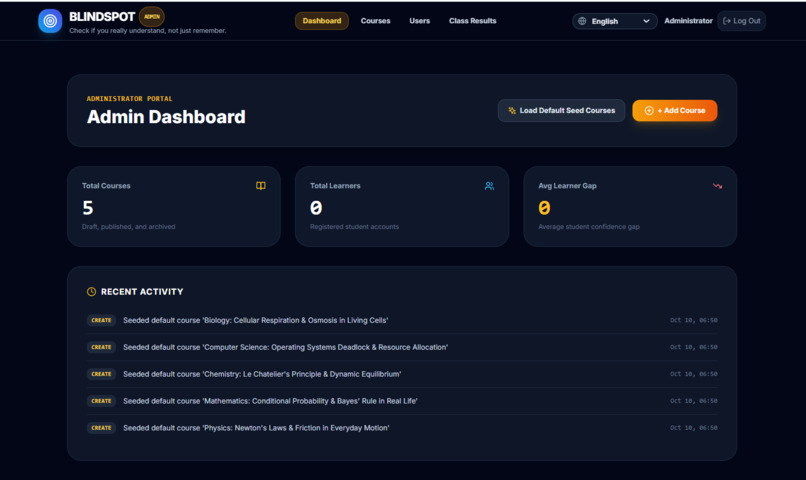Click the globe icon in language selector
The width and height of the screenshot is (806, 480).
582,21
